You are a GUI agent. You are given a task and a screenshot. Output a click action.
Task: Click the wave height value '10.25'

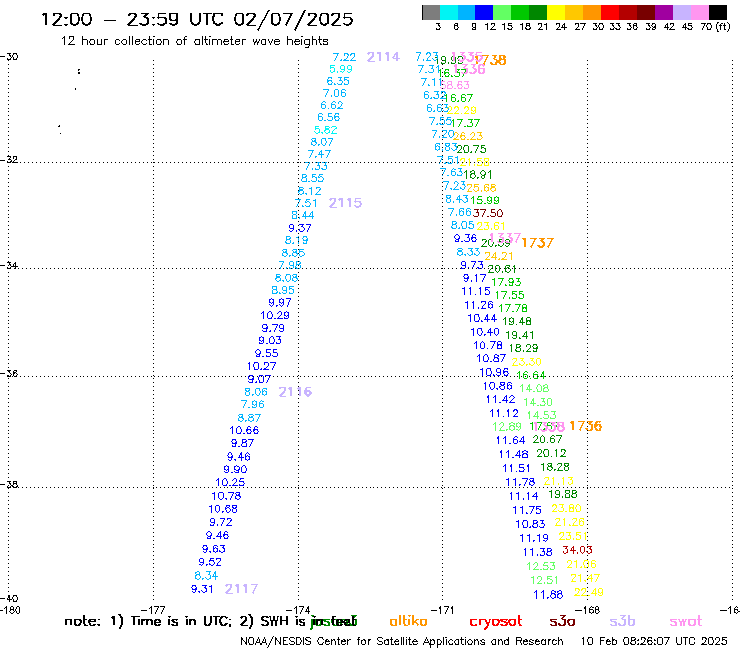(230, 482)
